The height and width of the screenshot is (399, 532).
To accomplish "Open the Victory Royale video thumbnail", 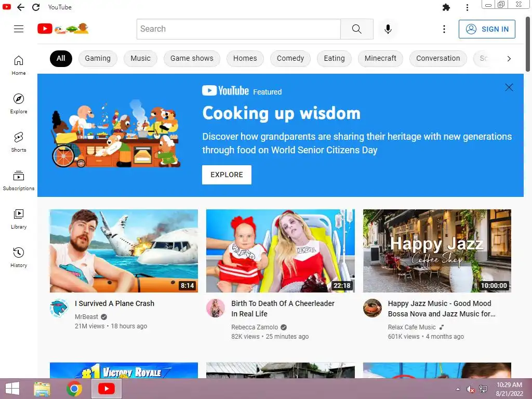I will tap(124, 370).
